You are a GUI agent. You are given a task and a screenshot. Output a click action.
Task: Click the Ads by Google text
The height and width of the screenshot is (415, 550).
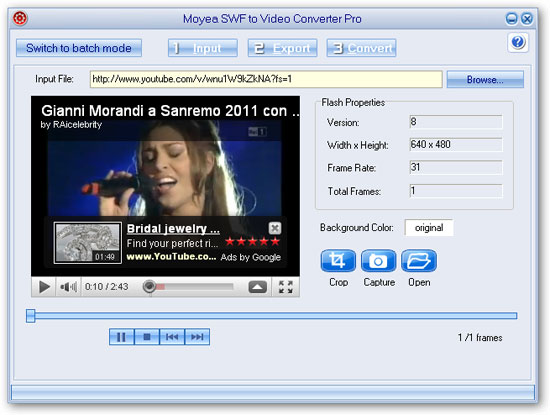pos(250,257)
